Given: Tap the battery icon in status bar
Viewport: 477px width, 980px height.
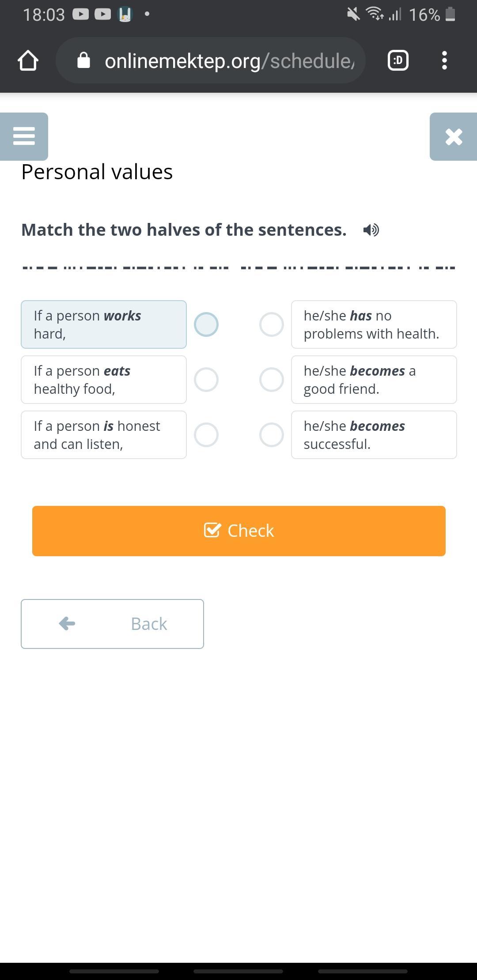Looking at the screenshot, I should (x=450, y=15).
